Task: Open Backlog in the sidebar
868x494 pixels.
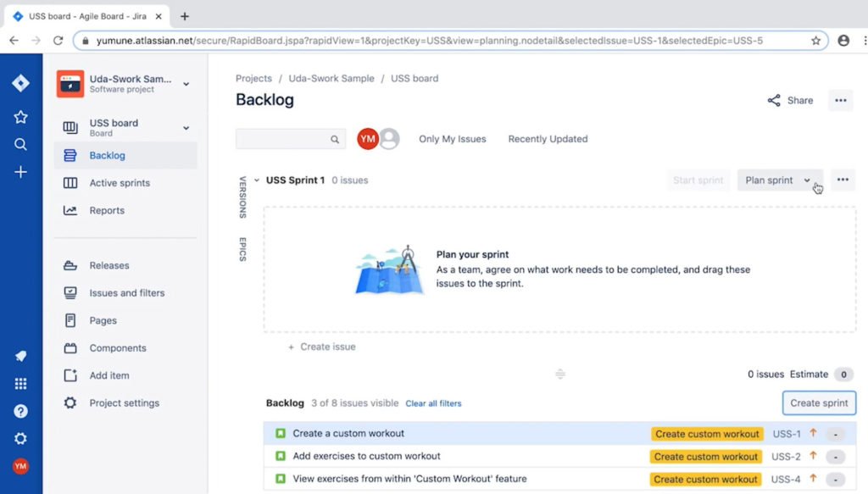Action: 125,155
